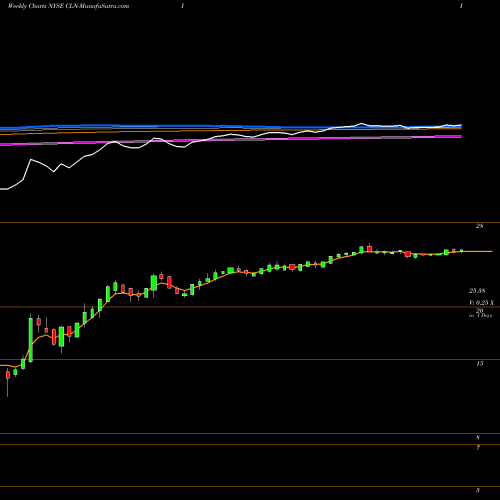Screen dimensions: 500x500
Task: Click the 'in 7 Days' label
Action: click(x=480, y=315)
